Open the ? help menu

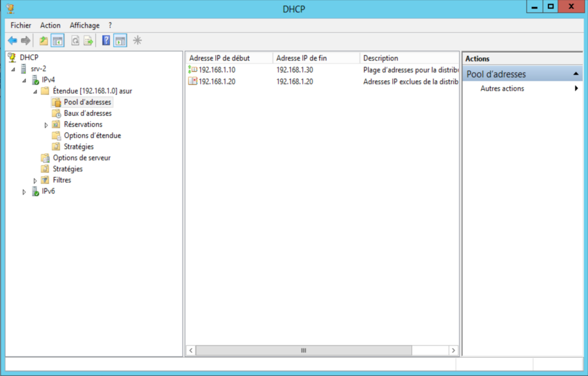pyautogui.click(x=110, y=25)
